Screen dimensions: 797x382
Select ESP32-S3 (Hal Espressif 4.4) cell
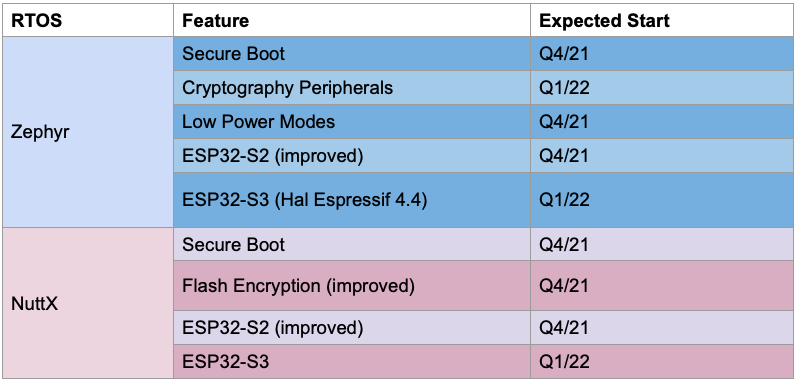[x=352, y=200]
